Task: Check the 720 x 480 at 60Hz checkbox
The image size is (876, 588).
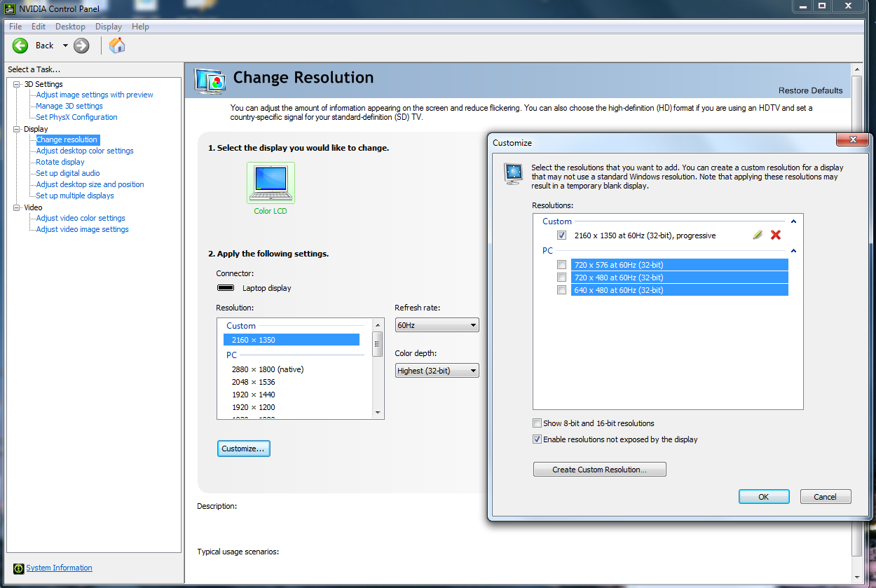Action: [x=562, y=278]
